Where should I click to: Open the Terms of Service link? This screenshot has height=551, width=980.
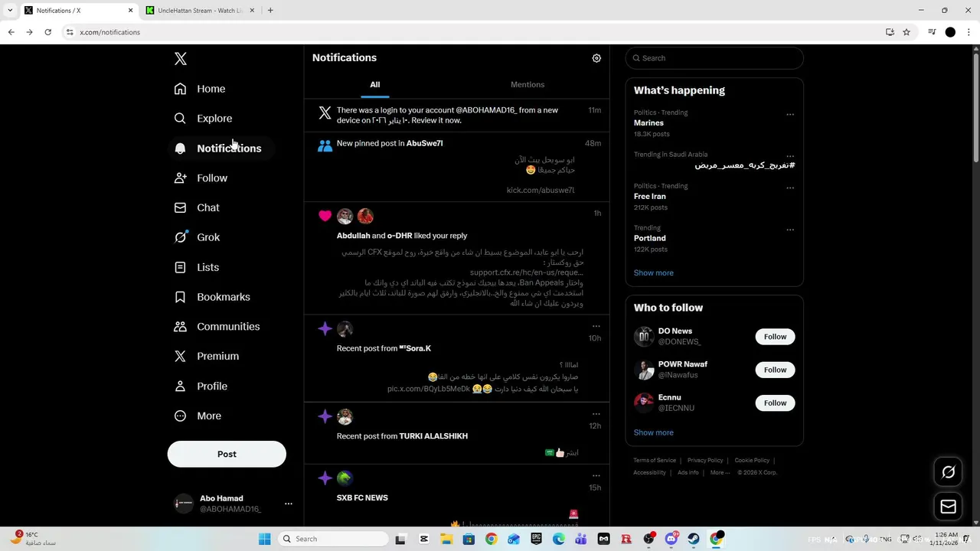click(655, 461)
